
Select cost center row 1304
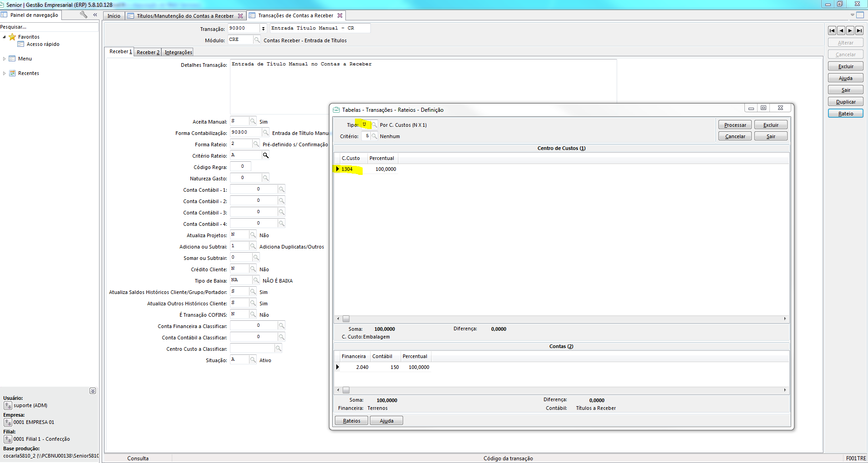pos(347,169)
